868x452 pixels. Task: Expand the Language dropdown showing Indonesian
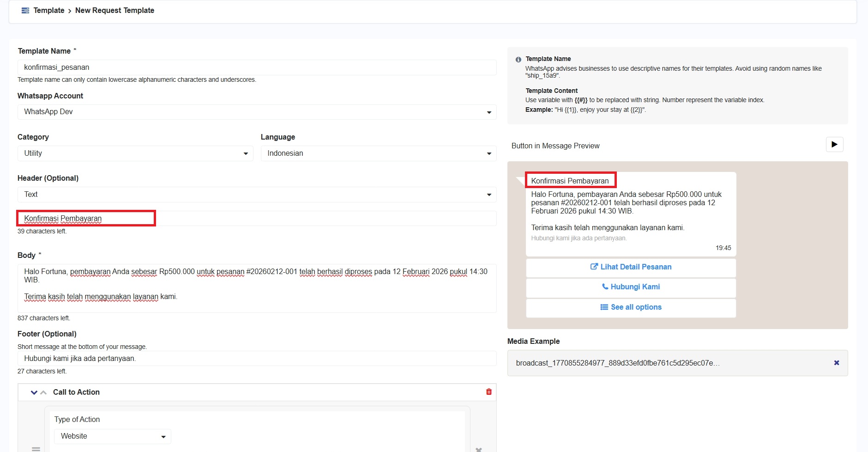[x=378, y=153]
